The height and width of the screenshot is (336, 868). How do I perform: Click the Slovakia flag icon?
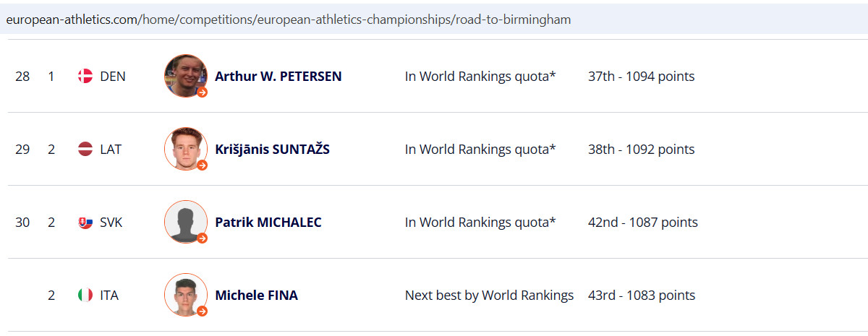click(85, 223)
